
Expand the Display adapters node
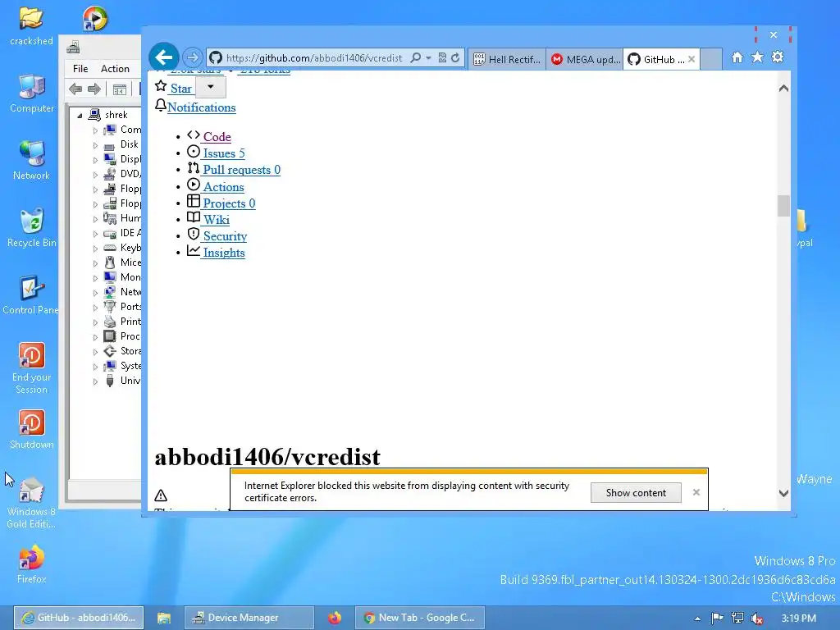[95, 160]
